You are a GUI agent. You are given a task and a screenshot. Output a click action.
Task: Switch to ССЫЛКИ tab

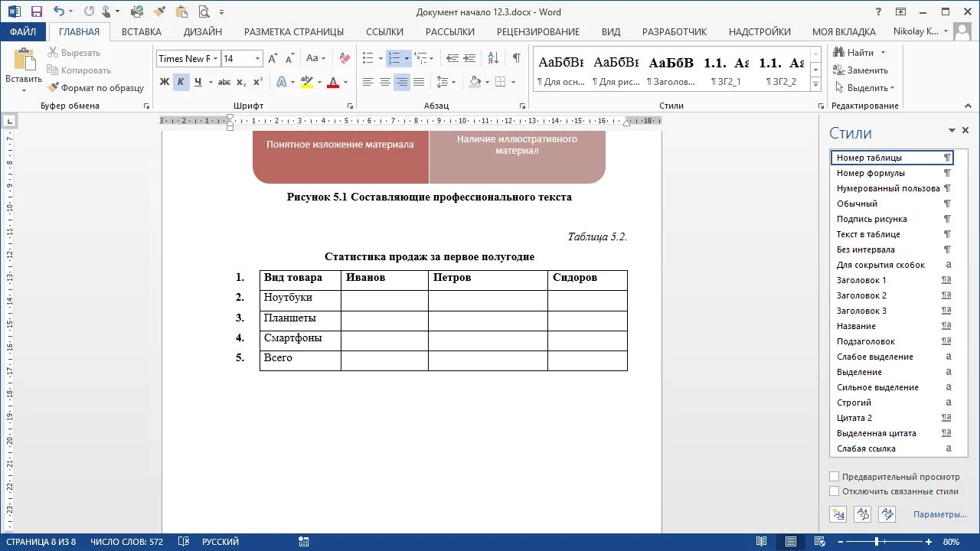(x=384, y=31)
